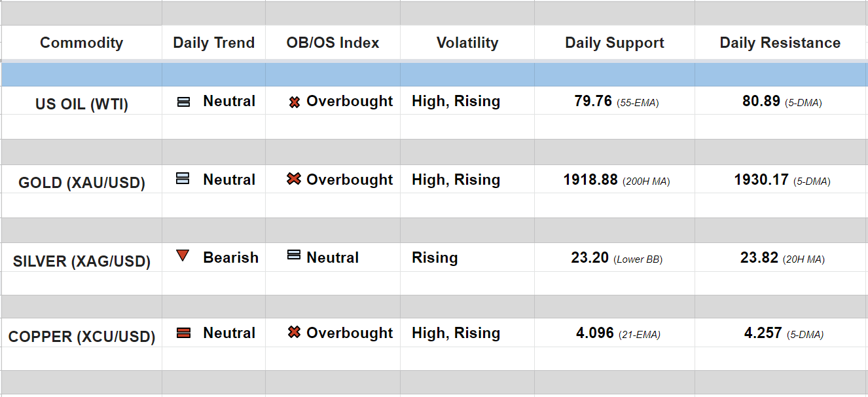Click the red neutral trend icon for Copper
The image size is (868, 397).
[183, 333]
